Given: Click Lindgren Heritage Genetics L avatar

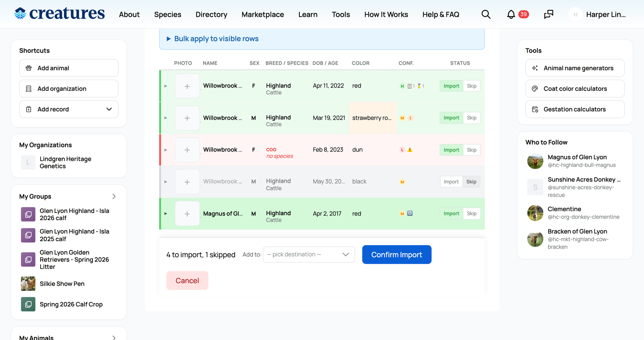Looking at the screenshot, I should point(28,162).
